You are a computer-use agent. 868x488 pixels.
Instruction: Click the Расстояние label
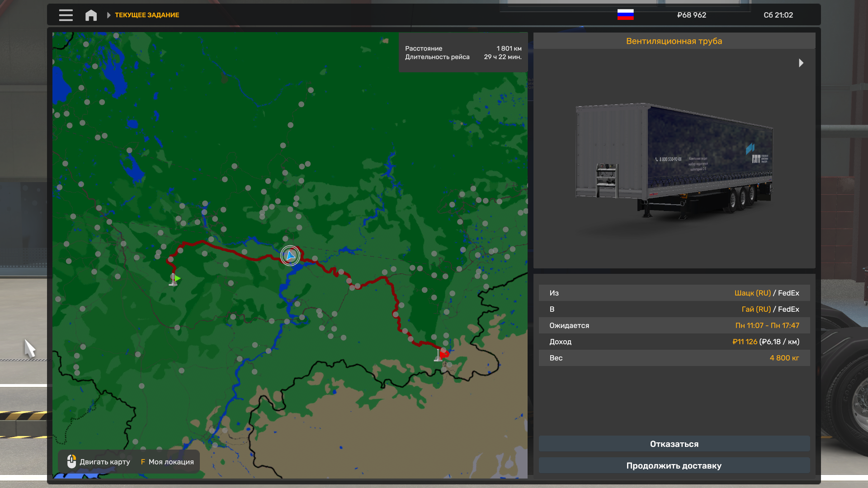[x=424, y=48]
